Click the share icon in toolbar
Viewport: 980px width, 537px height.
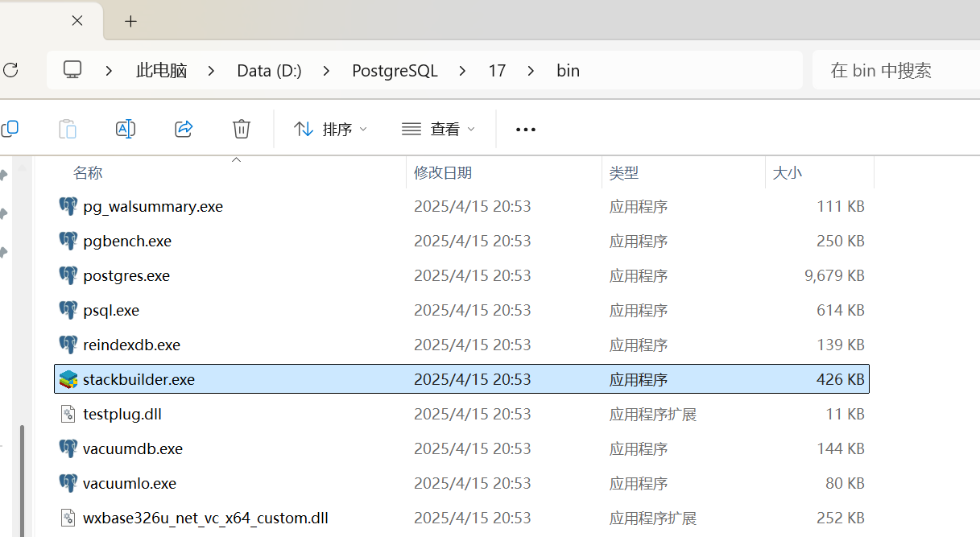184,129
